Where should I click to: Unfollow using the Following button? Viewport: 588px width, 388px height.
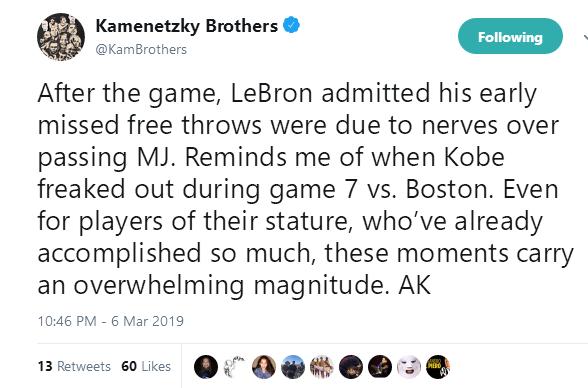(510, 36)
